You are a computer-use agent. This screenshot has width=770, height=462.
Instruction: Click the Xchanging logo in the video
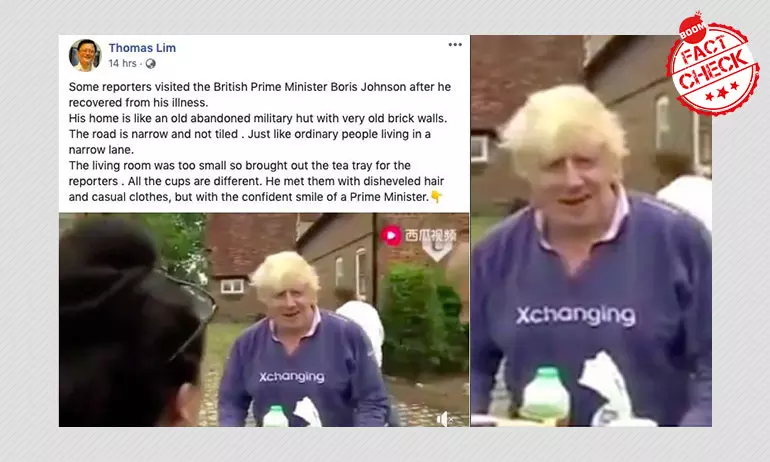click(292, 377)
